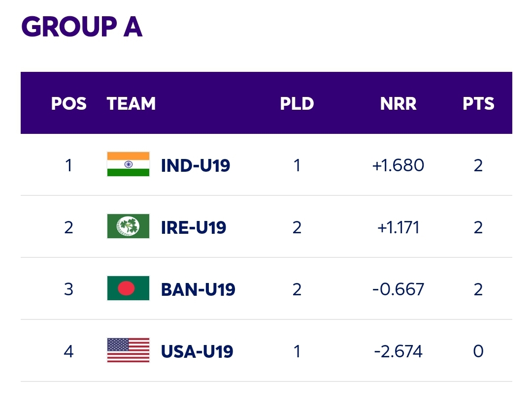Open the USA-U19 team link
Screen dimensions: 532x408
197,352
